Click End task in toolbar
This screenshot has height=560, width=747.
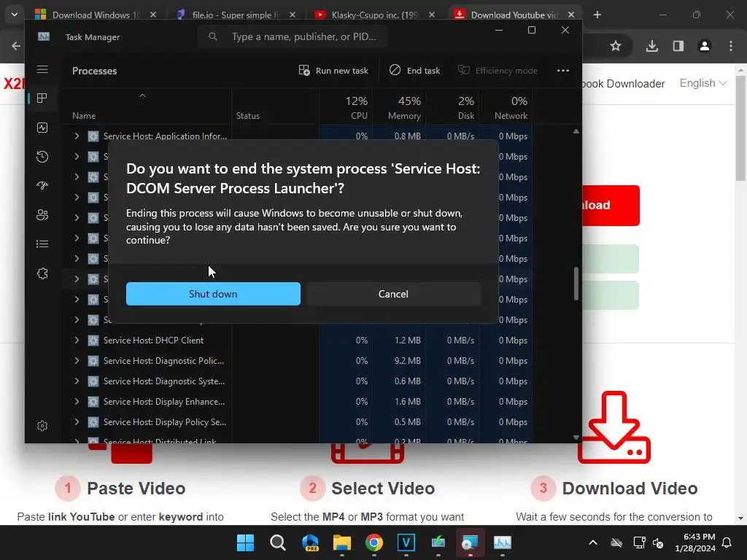coord(414,71)
